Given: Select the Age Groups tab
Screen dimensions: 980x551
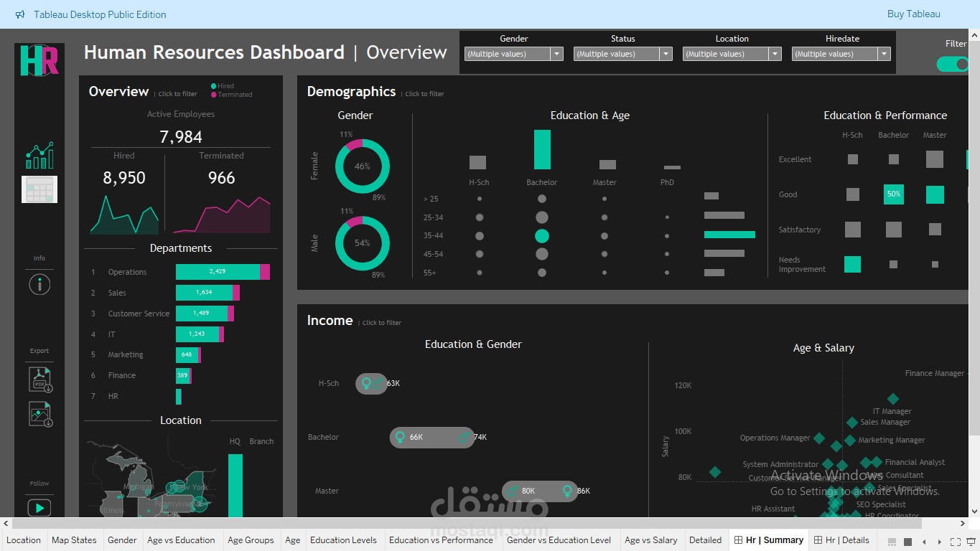Looking at the screenshot, I should [251, 540].
